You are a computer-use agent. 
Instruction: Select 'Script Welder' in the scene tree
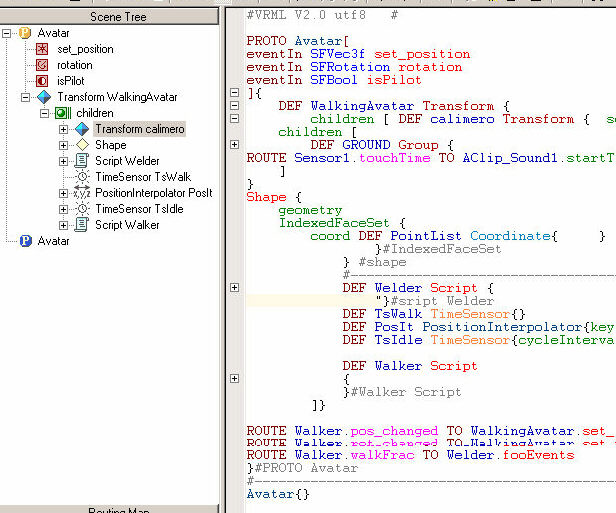(x=127, y=161)
